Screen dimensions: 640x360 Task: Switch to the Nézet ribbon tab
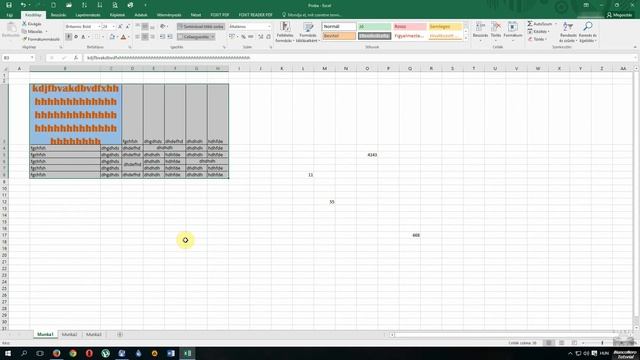click(x=196, y=15)
